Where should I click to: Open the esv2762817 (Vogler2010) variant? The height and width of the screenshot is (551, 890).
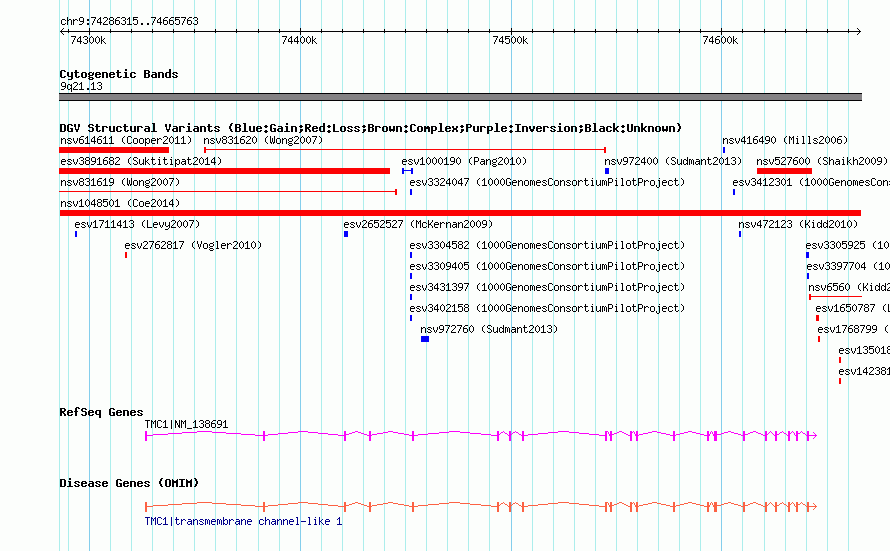coord(193,245)
